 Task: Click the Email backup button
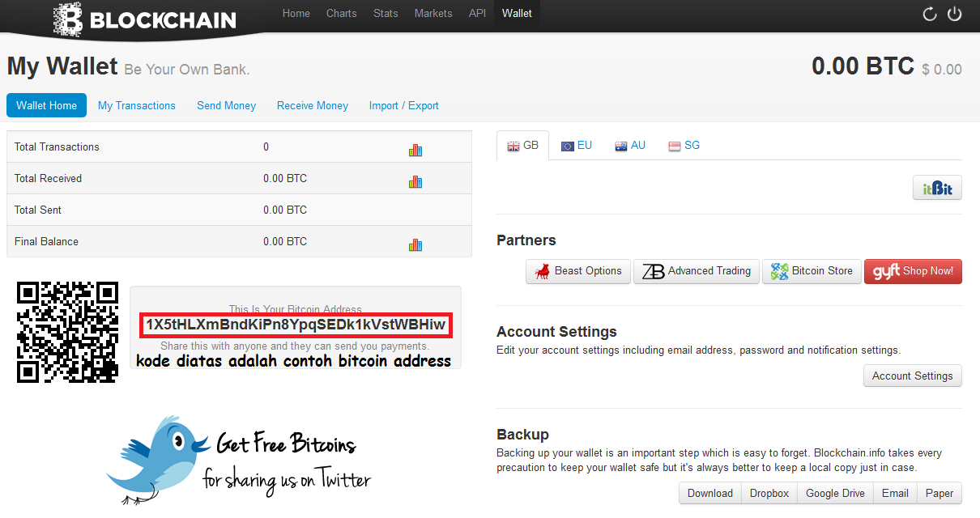(895, 493)
